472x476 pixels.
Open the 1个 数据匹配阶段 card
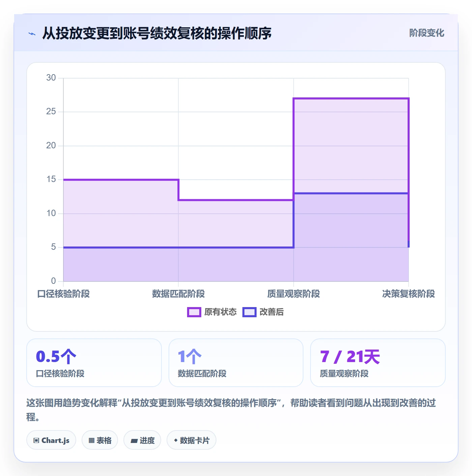tap(236, 363)
